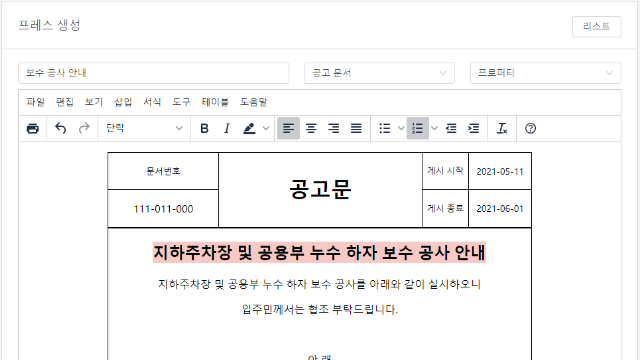
Task: Redo the last undone edit
Action: pyautogui.click(x=84, y=129)
